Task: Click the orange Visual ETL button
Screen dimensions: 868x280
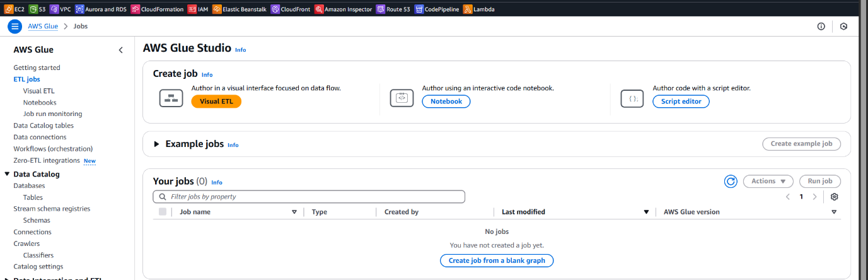Action: pyautogui.click(x=216, y=102)
